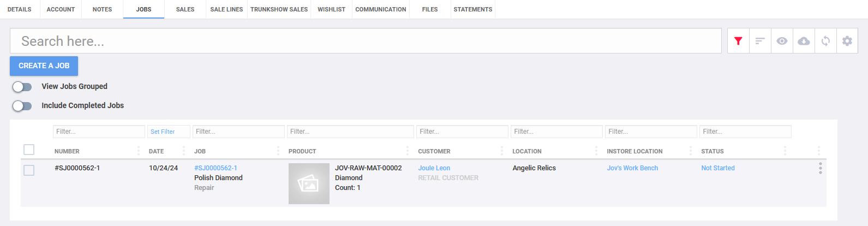Open the DATE column menu dots

183,151
